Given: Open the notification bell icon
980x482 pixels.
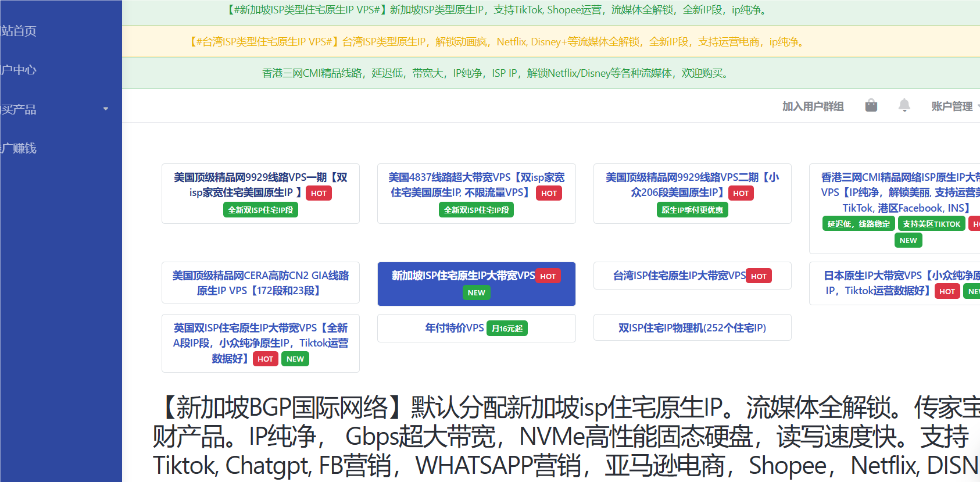Looking at the screenshot, I should pyautogui.click(x=904, y=105).
